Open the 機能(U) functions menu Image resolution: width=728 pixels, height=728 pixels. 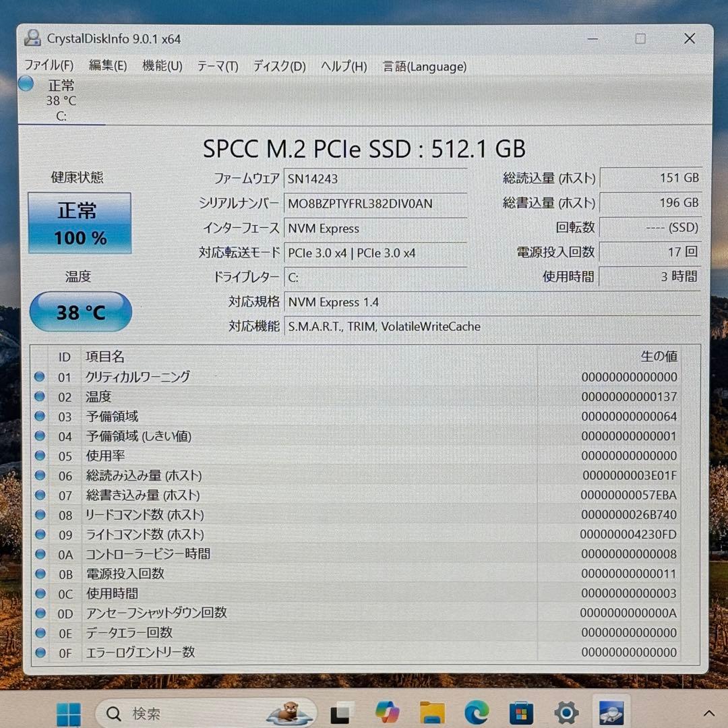coord(162,66)
